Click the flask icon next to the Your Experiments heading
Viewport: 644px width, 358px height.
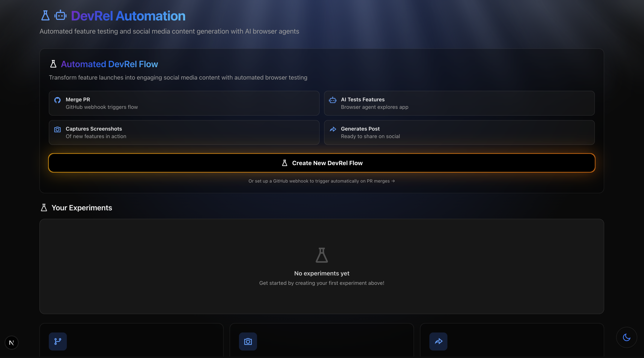point(44,208)
